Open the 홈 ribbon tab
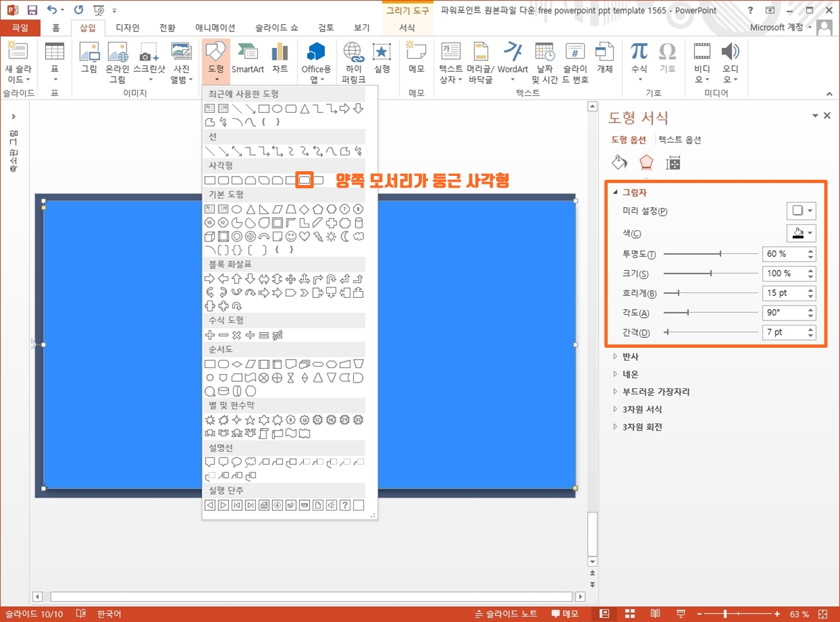Viewport: 840px width, 622px height. tap(56, 28)
